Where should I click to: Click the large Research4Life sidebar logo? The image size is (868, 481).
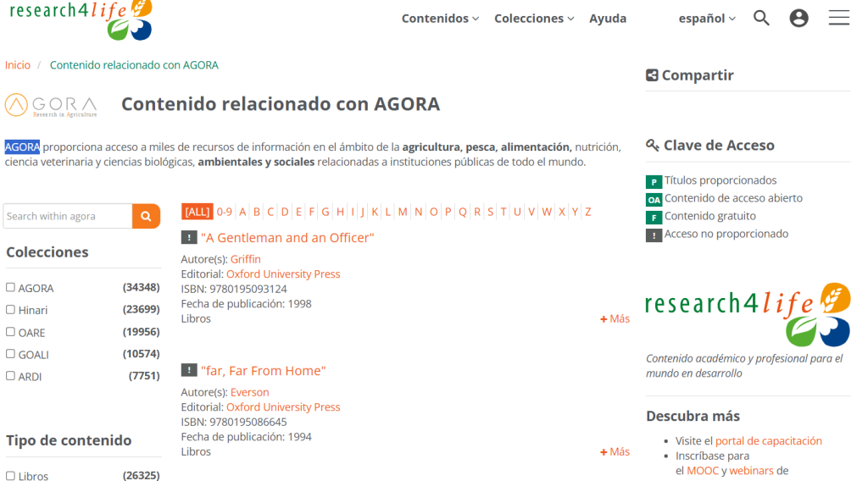coord(748,314)
